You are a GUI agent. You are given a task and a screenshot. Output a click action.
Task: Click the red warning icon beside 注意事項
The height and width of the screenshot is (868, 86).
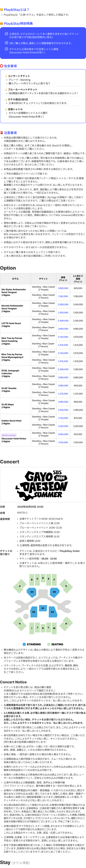[2, 133]
